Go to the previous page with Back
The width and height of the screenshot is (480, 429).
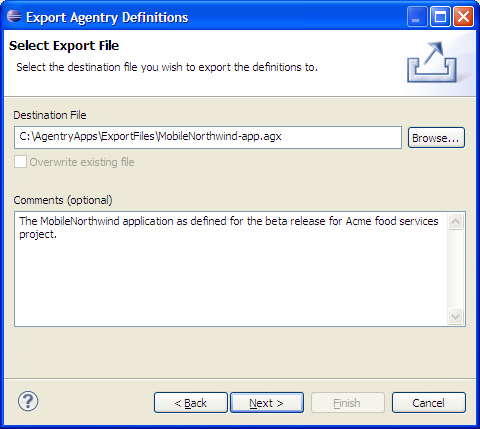point(191,403)
